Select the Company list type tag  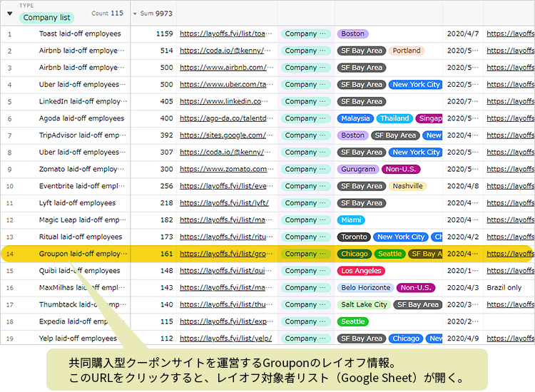(x=47, y=17)
